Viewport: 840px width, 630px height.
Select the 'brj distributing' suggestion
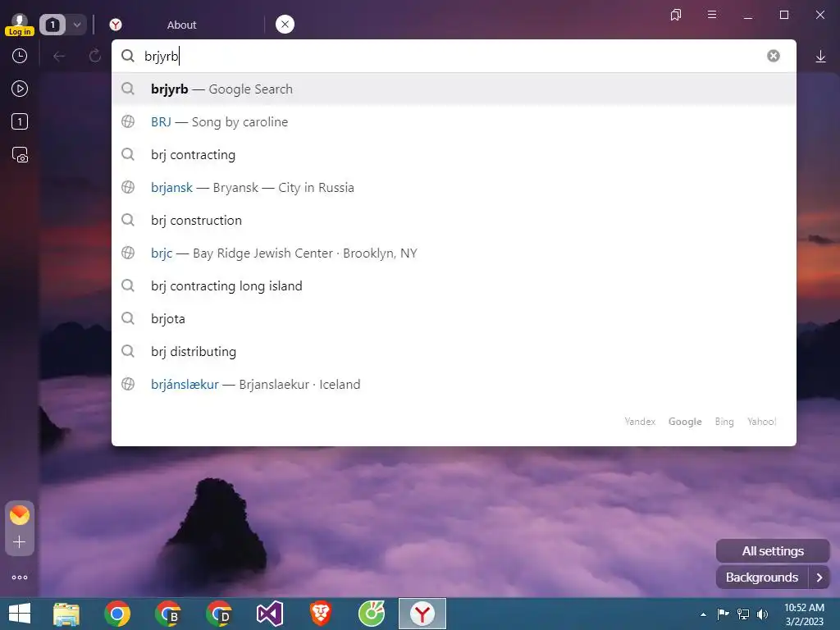[454, 351]
